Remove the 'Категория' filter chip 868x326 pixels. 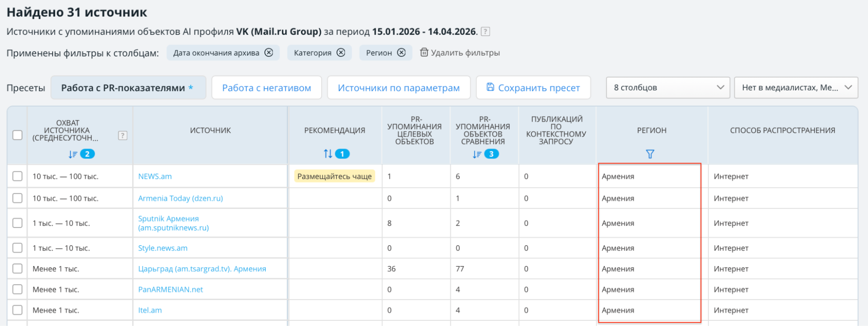[x=341, y=53]
